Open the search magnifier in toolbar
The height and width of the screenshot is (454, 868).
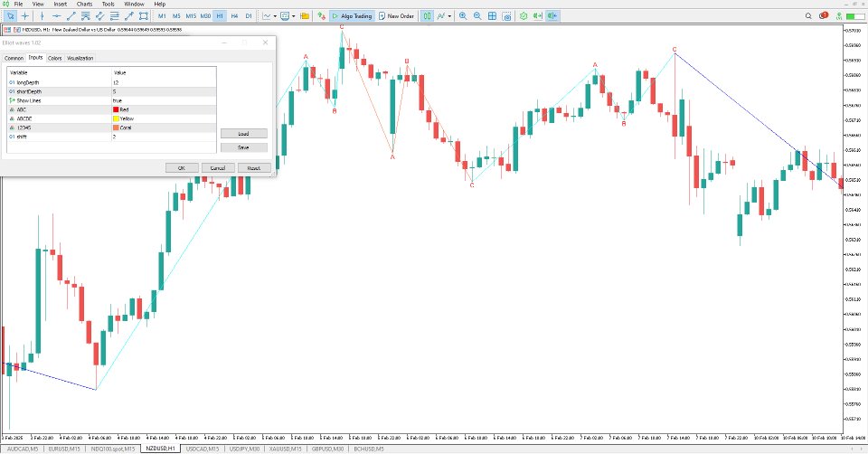(808, 16)
